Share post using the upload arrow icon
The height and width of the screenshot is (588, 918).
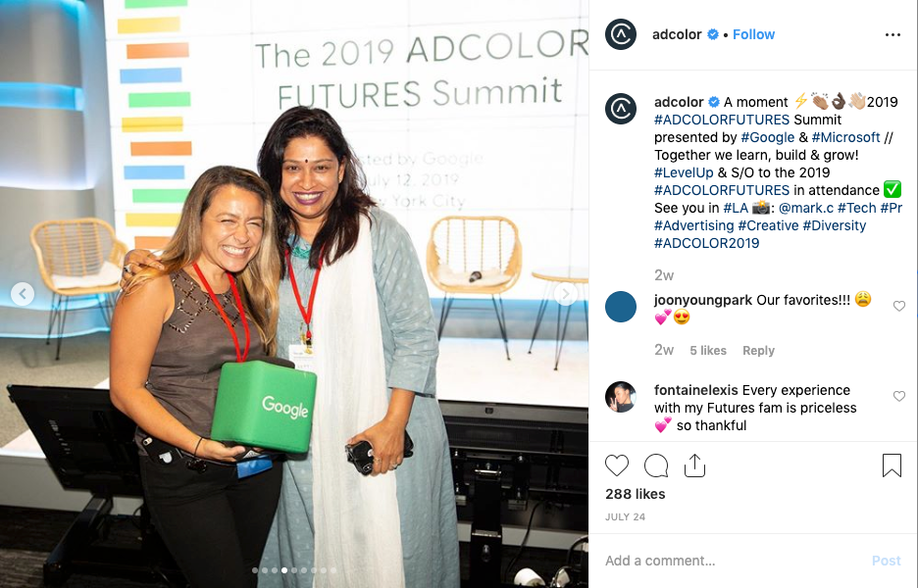tap(695, 465)
